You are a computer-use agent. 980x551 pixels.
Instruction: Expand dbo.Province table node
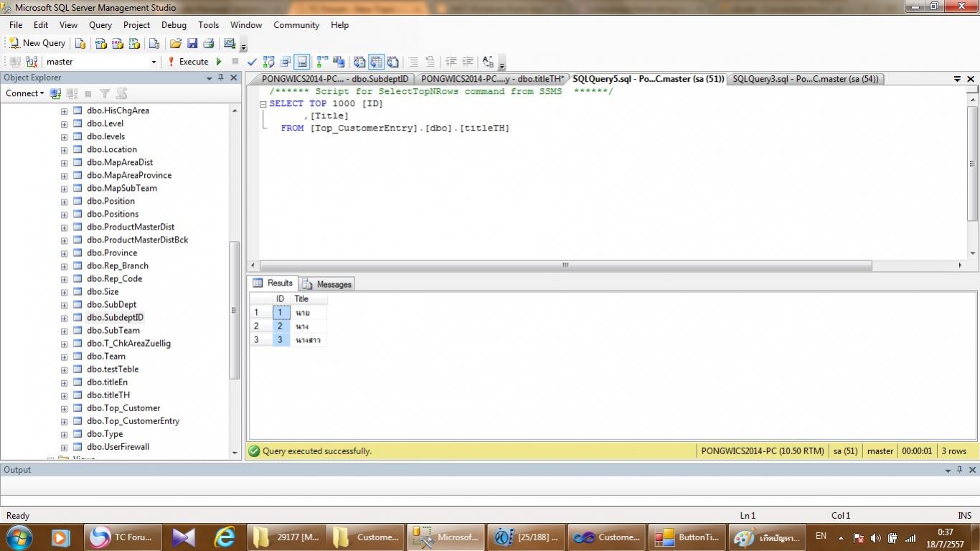coord(64,253)
